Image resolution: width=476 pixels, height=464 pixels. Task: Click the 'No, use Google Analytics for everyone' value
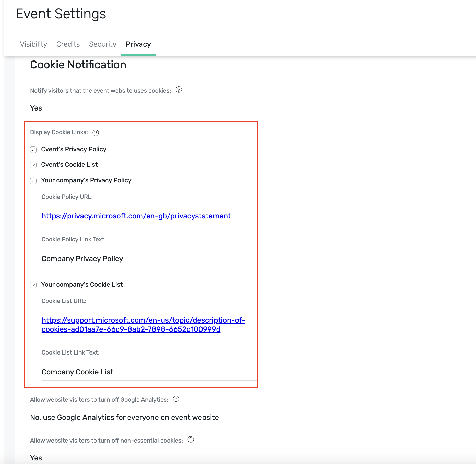tap(124, 417)
